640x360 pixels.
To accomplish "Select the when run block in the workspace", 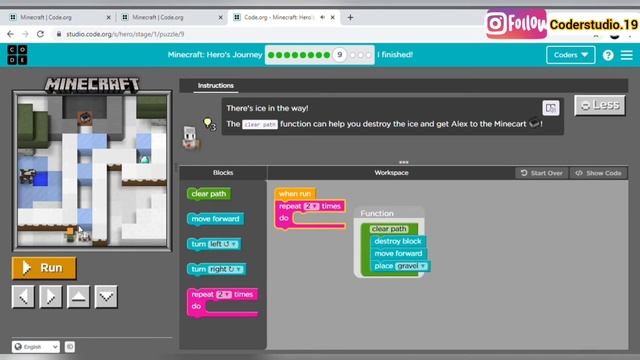I will pyautogui.click(x=295, y=194).
